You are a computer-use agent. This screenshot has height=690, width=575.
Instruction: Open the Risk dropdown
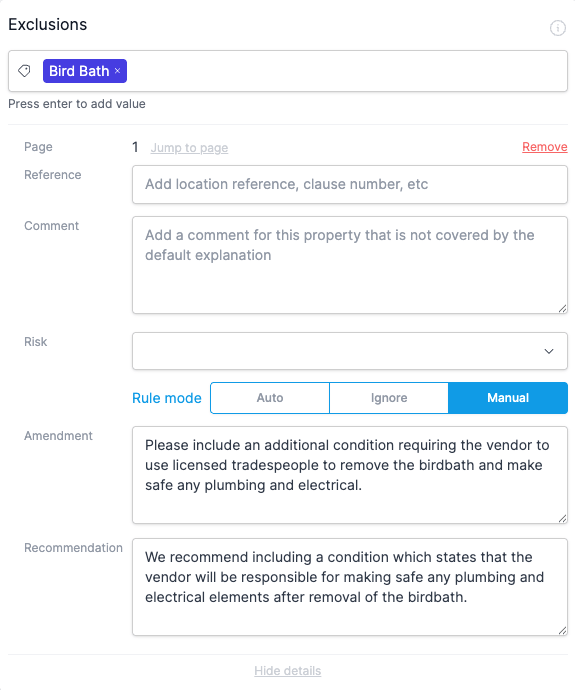[x=350, y=351]
